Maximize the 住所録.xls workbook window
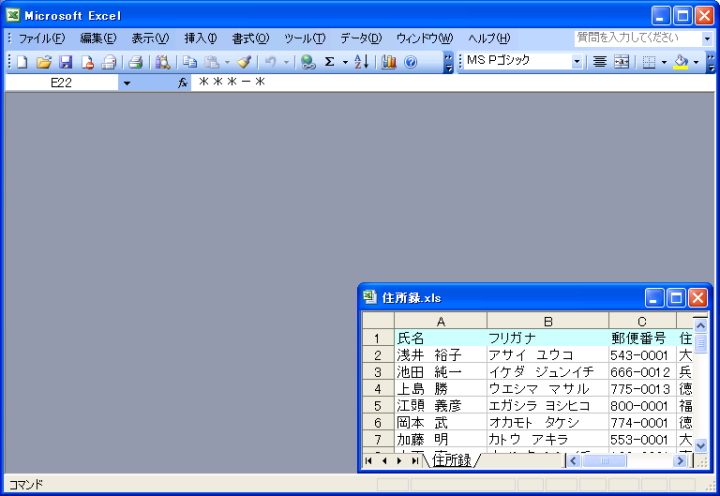The image size is (720, 496). tap(676, 298)
